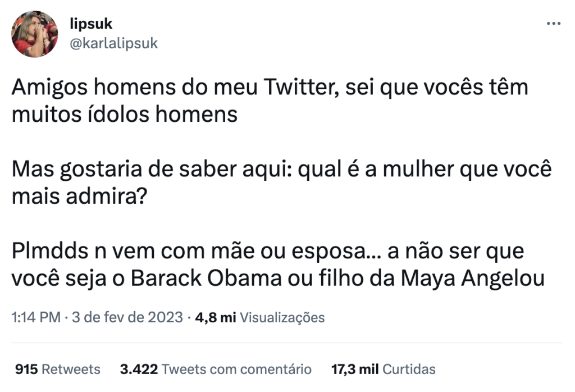The height and width of the screenshot is (392, 575).
Task: Click the lipsuk profile avatar picture
Action: 34,34
